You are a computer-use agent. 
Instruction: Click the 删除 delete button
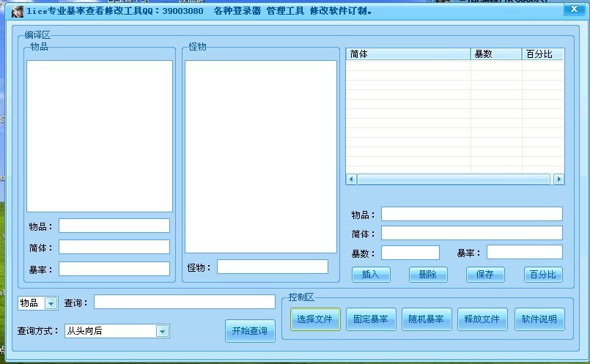click(428, 275)
